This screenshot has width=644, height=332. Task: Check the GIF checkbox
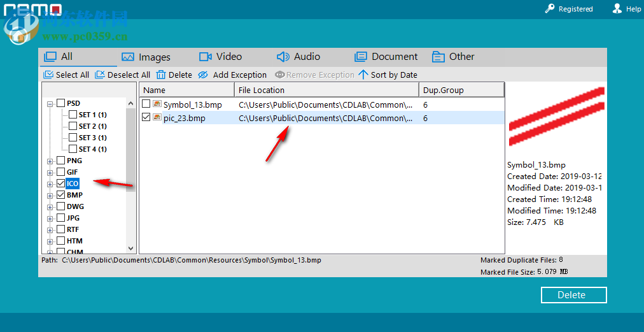coord(60,172)
